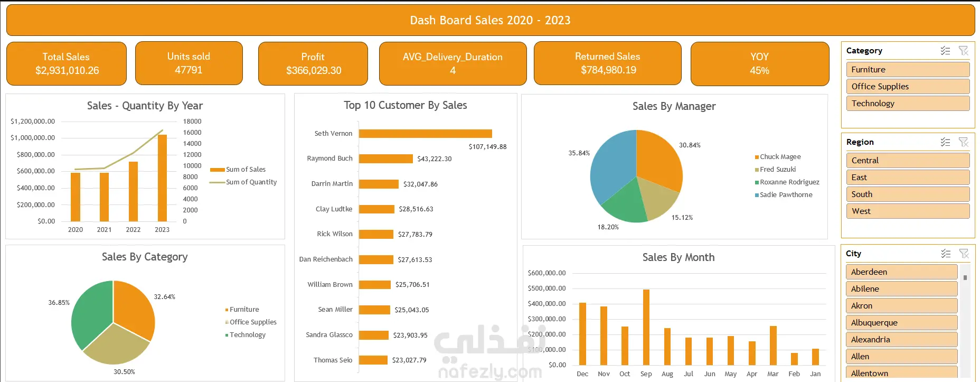The width and height of the screenshot is (980, 382).
Task: Click the Sadie Pawthorne legend entry
Action: click(784, 195)
